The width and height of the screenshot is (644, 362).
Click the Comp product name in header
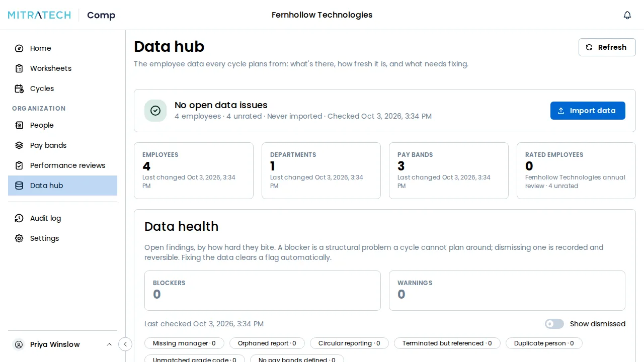tap(101, 15)
